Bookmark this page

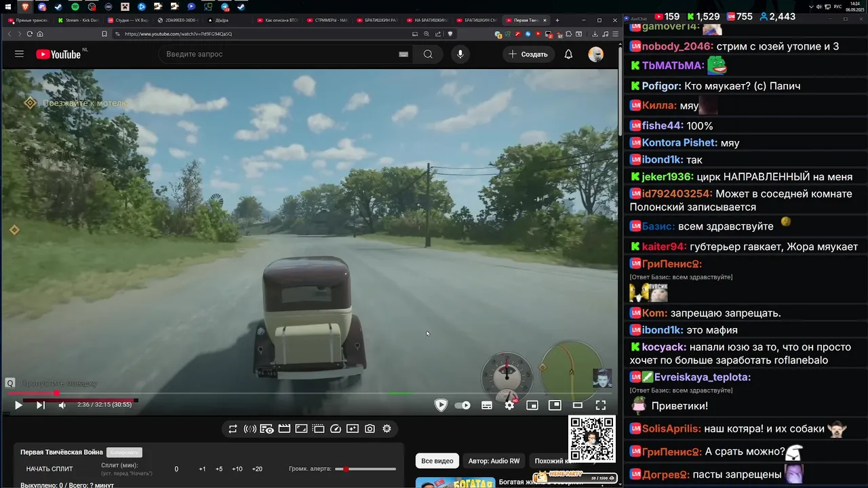pos(104,34)
